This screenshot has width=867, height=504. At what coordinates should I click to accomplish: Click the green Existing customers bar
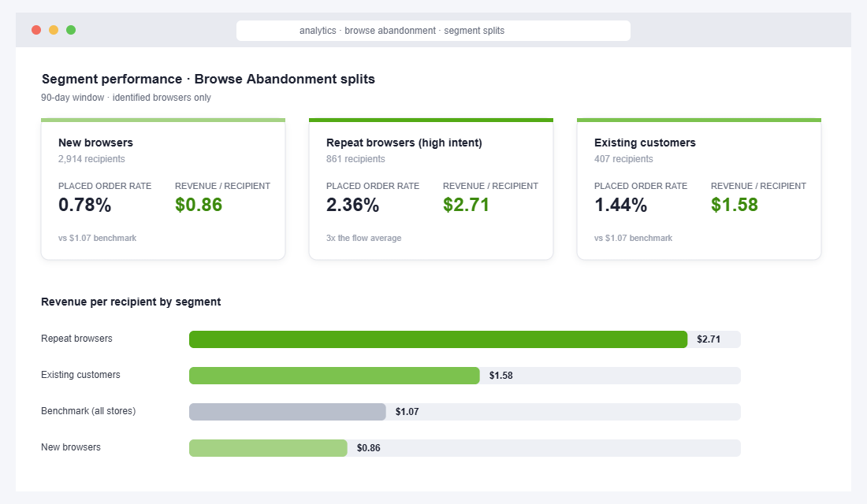tap(334, 376)
